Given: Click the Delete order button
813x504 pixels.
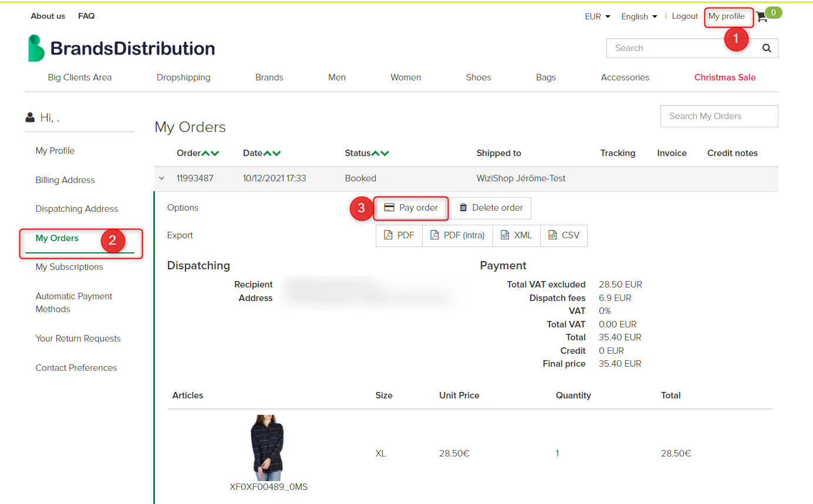Looking at the screenshot, I should click(x=491, y=208).
